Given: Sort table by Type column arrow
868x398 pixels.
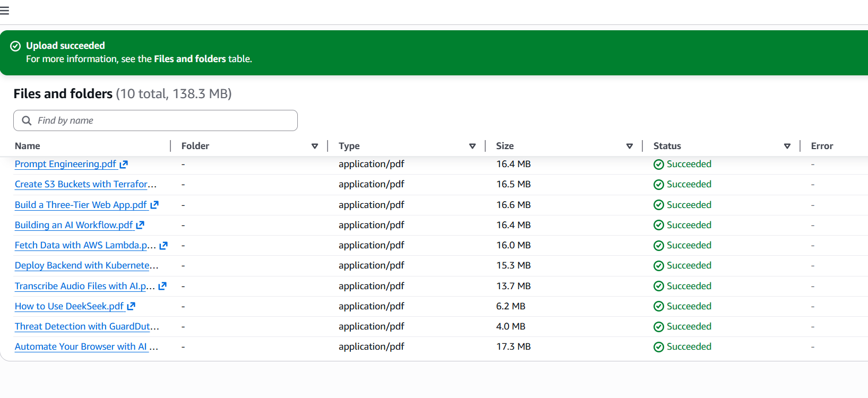Looking at the screenshot, I should (472, 146).
